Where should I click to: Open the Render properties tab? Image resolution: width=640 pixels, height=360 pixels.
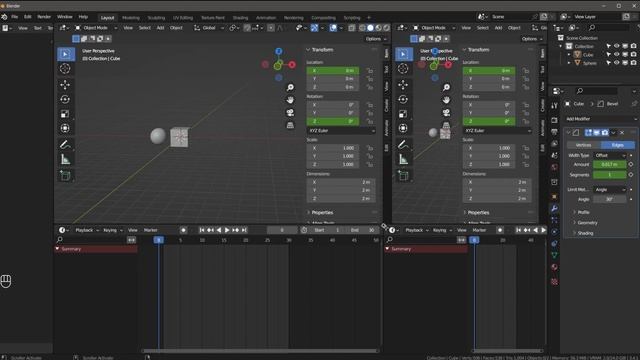(x=554, y=120)
